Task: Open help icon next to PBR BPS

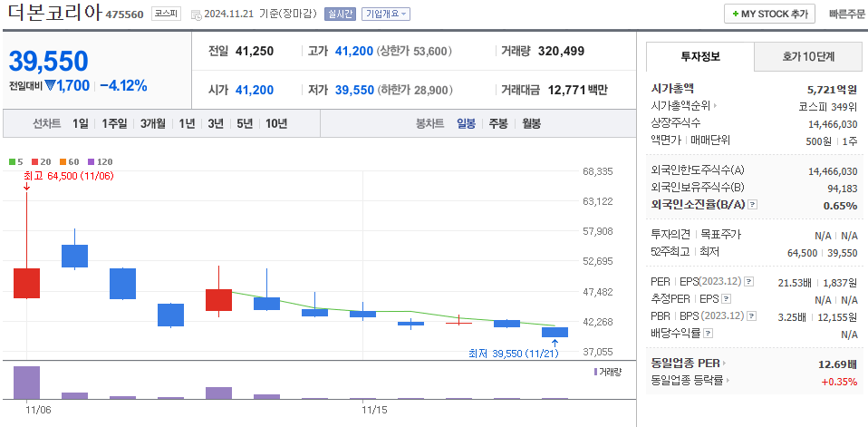Action: [751, 316]
